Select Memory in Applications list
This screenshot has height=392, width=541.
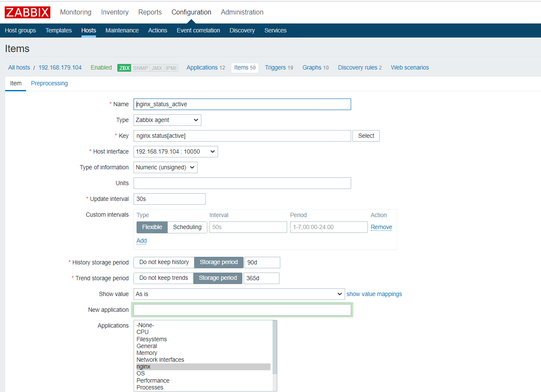click(x=204, y=353)
